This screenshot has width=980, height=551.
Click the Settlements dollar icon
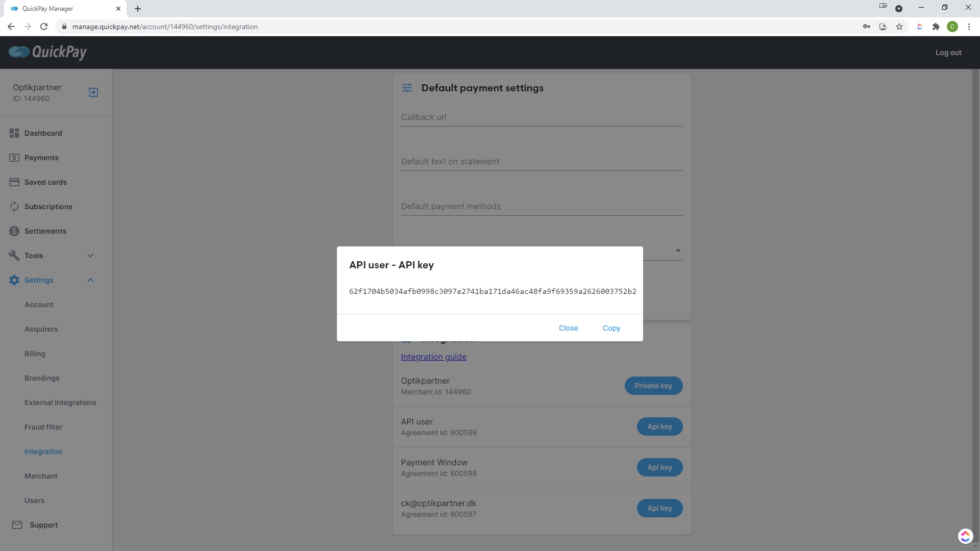(14, 231)
